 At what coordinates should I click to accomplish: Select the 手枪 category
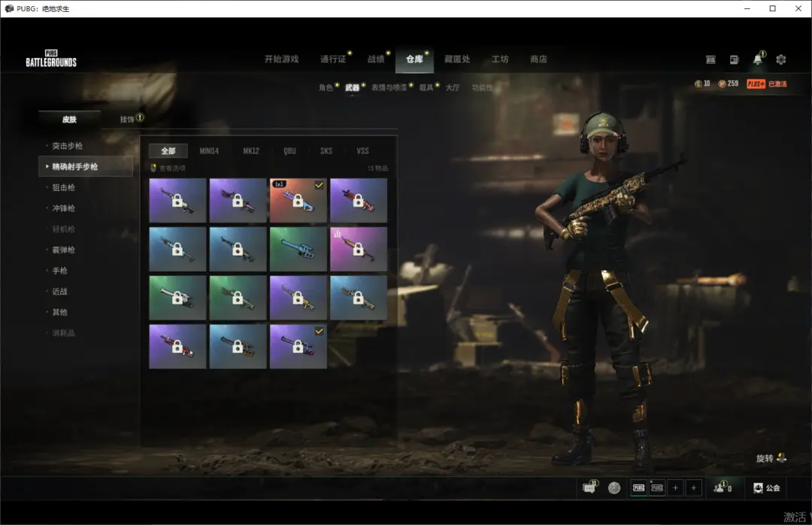(x=60, y=271)
